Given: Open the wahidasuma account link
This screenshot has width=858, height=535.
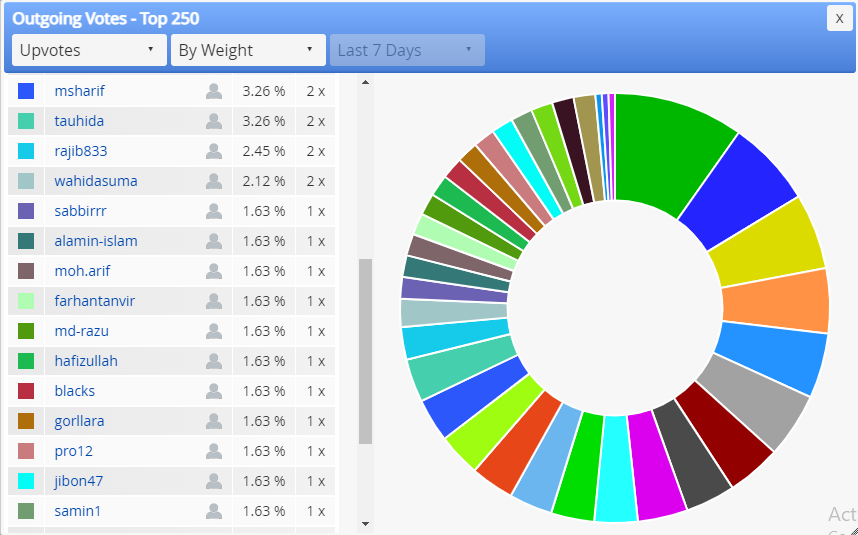Looking at the screenshot, I should point(96,181).
